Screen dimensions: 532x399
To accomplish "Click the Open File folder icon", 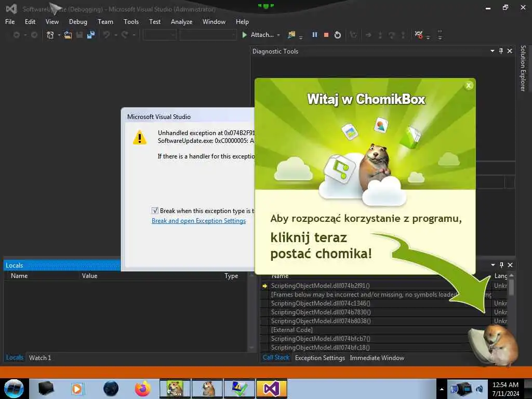I will (68, 35).
